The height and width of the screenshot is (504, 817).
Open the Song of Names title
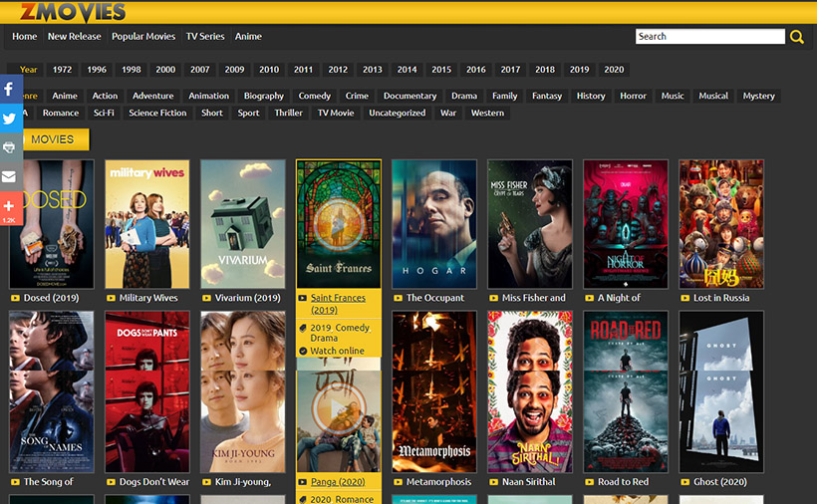pos(49,482)
